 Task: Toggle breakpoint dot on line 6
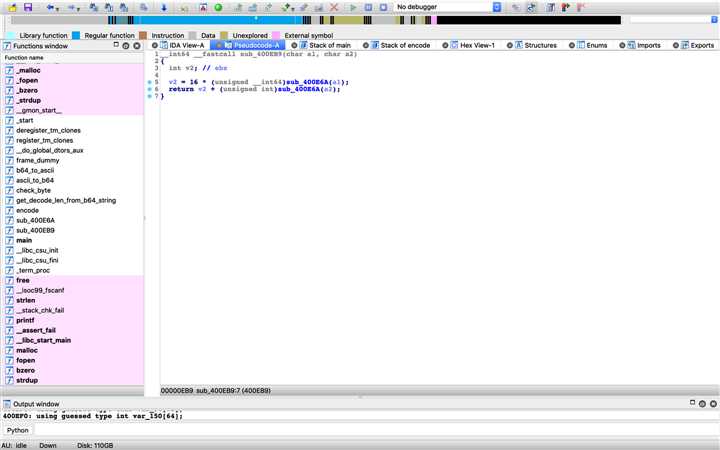click(x=149, y=89)
